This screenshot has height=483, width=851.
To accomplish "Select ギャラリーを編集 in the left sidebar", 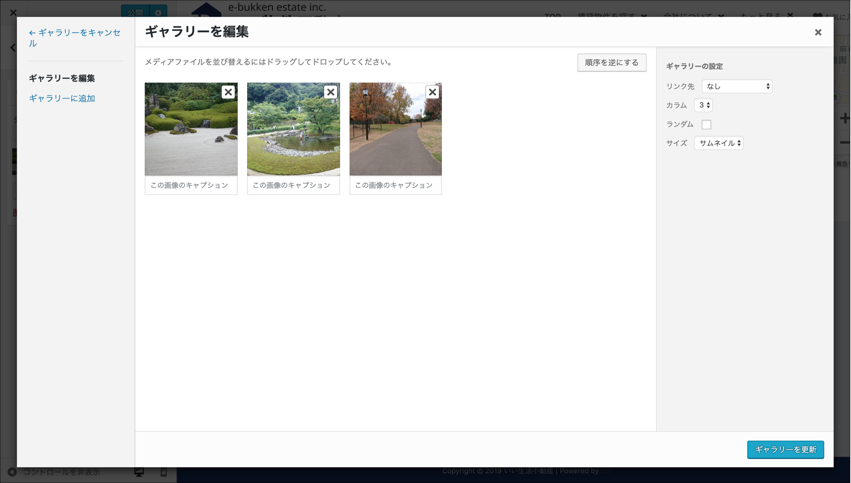I will click(x=62, y=78).
